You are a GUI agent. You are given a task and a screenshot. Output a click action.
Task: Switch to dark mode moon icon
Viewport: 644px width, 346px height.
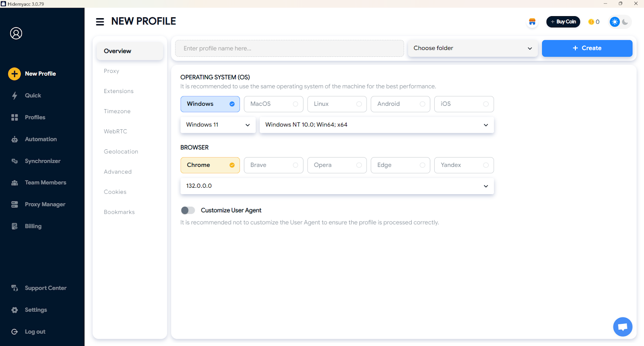(625, 22)
